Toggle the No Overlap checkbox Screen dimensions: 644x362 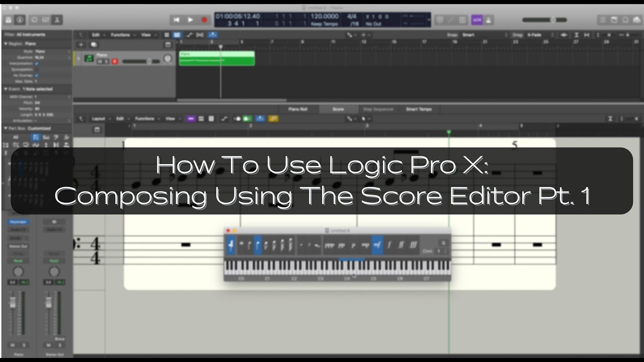pyautogui.click(x=37, y=75)
